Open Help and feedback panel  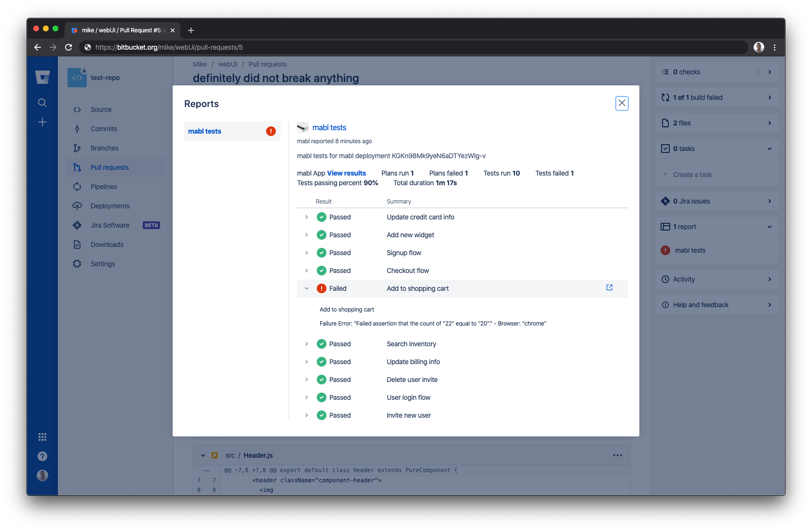point(717,305)
